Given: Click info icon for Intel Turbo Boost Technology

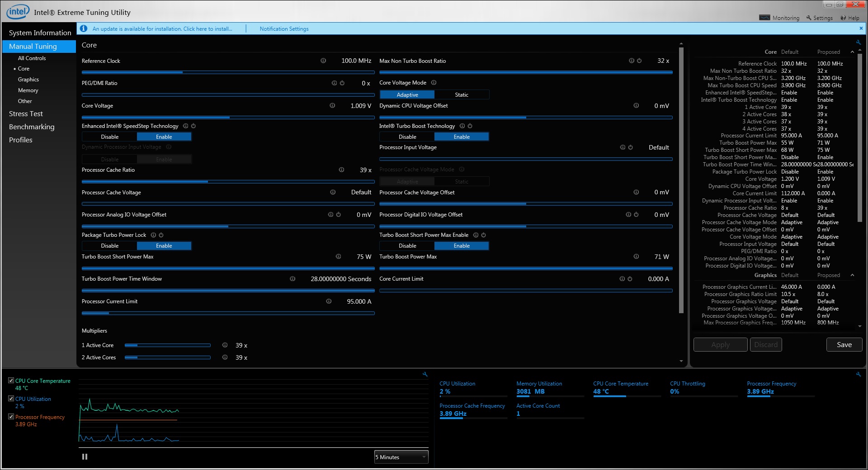Looking at the screenshot, I should pos(462,126).
